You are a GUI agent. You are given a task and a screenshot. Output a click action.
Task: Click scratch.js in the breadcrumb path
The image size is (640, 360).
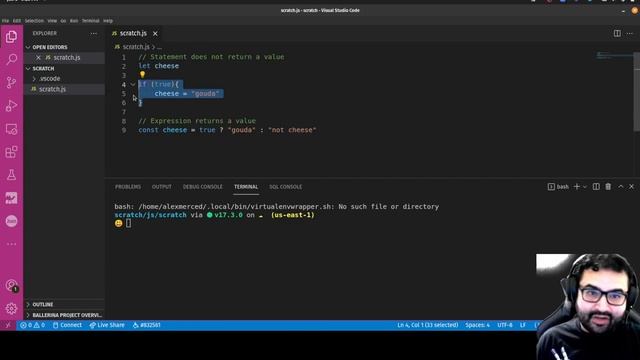coord(136,47)
